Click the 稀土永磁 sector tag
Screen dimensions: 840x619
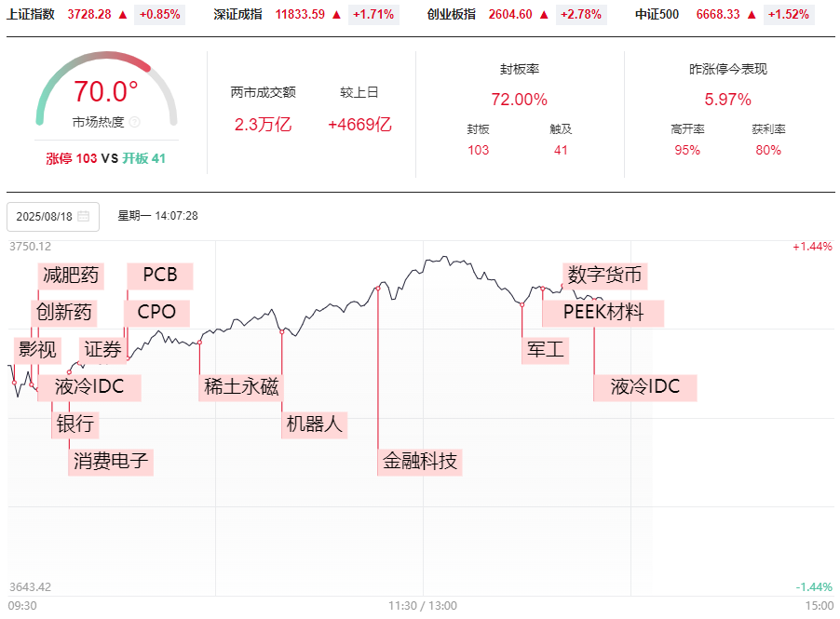pyautogui.click(x=239, y=387)
